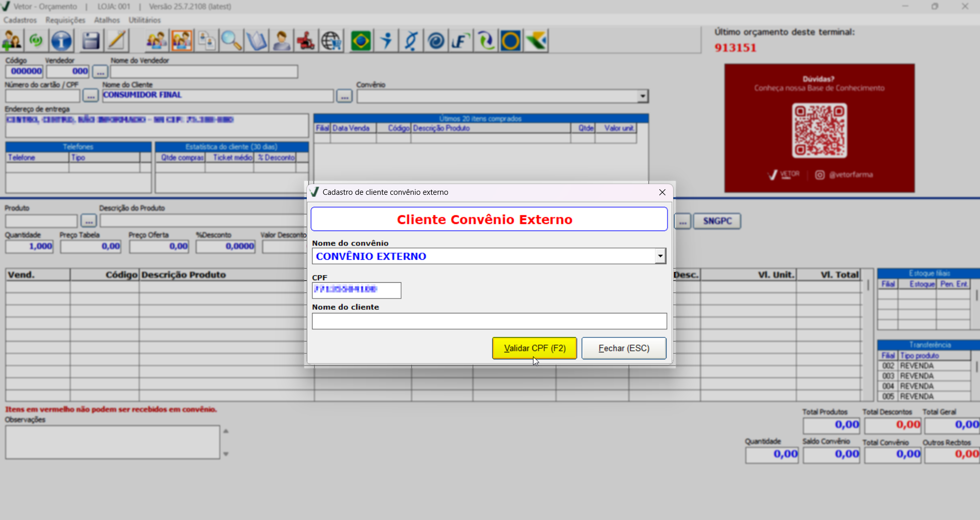Open the Atalhos menu

(x=107, y=20)
